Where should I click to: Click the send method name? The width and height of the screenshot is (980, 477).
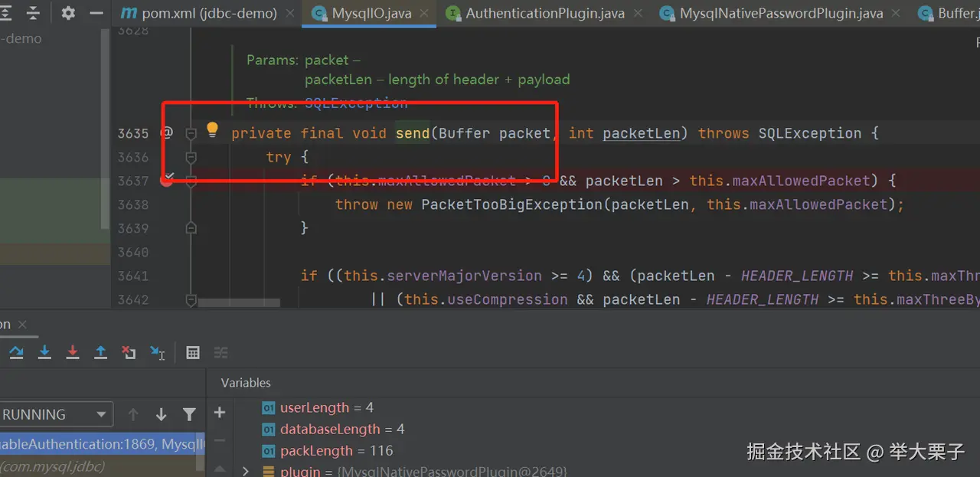coord(413,133)
